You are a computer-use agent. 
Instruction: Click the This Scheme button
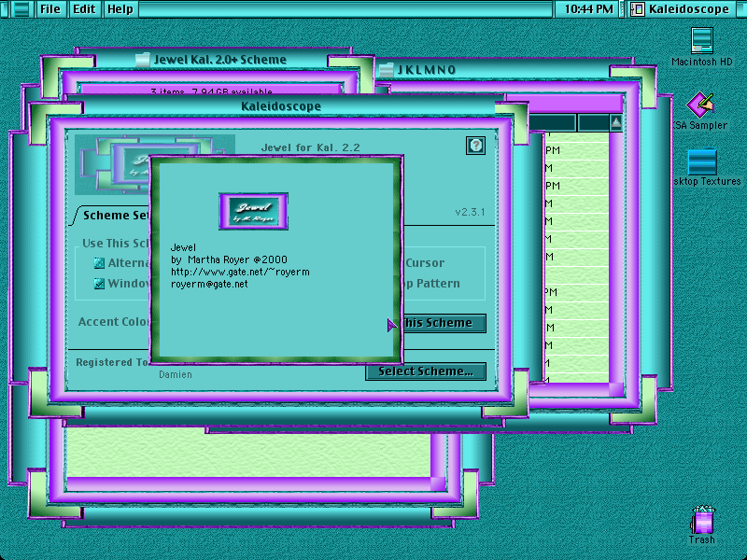[x=444, y=323]
